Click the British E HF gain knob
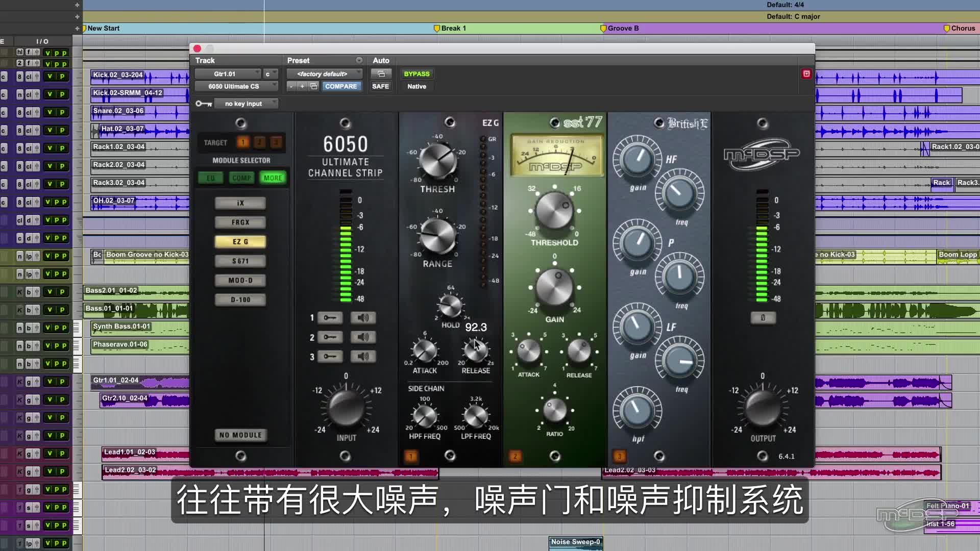This screenshot has width=980, height=551. click(x=637, y=160)
